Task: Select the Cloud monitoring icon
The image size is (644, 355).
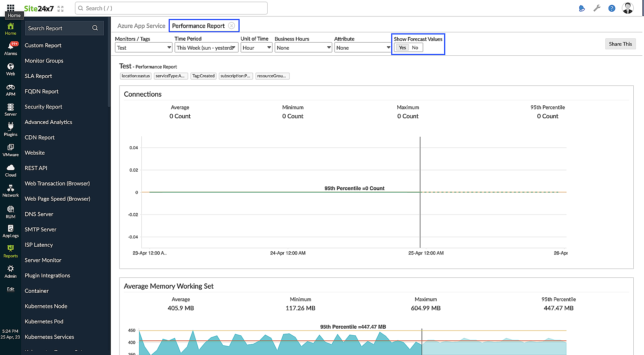Action: [11, 170]
